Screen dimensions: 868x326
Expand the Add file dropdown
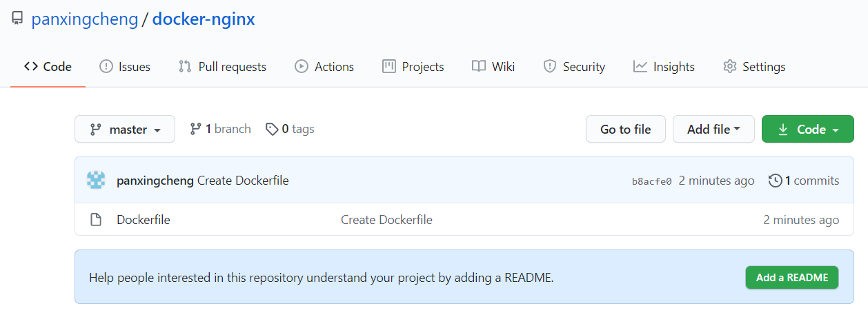(713, 129)
